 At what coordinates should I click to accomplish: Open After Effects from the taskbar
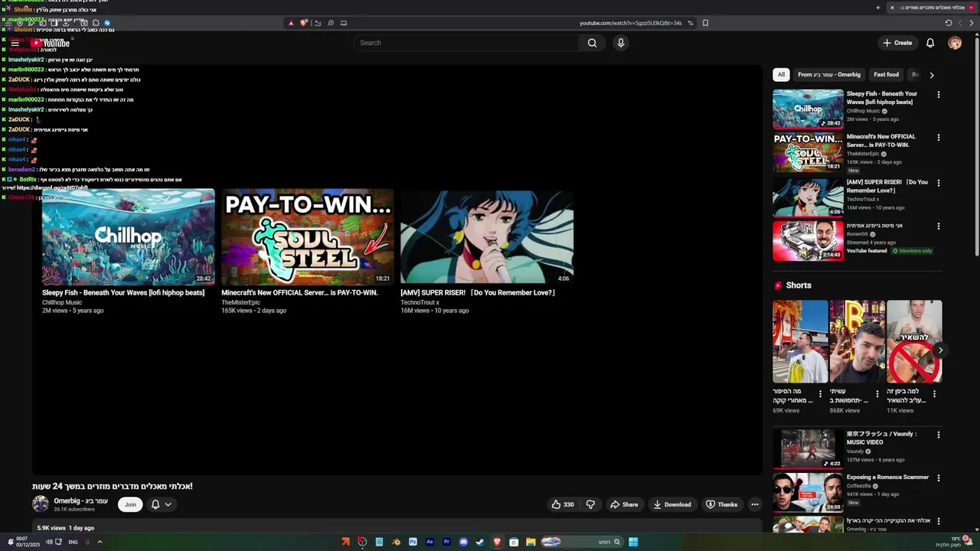(430, 542)
